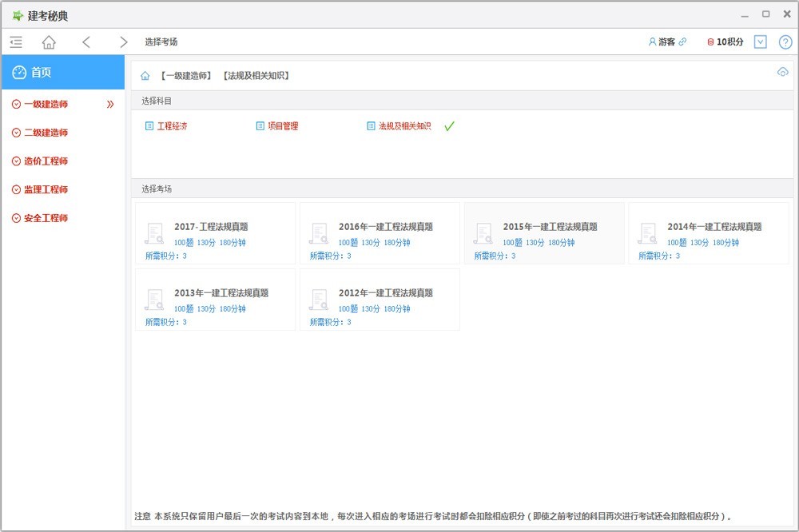Viewport: 799px width, 532px height.
Task: Click the question-mark help icon
Action: [x=785, y=42]
